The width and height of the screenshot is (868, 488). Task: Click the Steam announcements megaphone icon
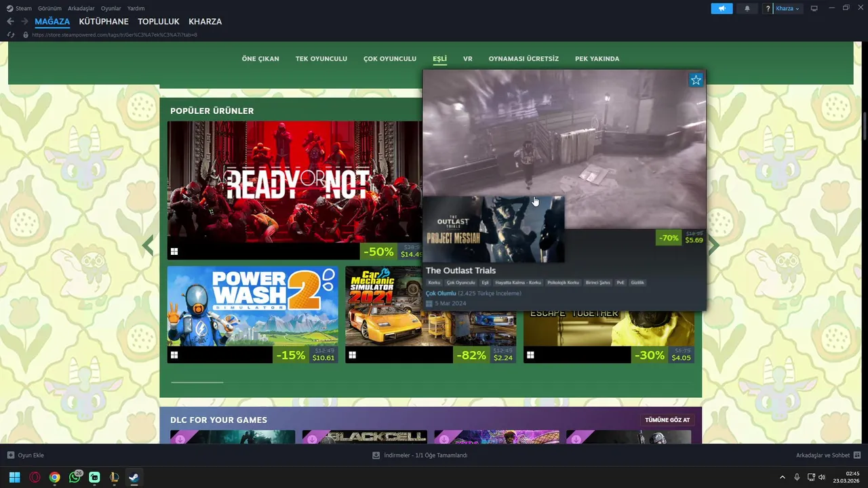[x=722, y=8]
